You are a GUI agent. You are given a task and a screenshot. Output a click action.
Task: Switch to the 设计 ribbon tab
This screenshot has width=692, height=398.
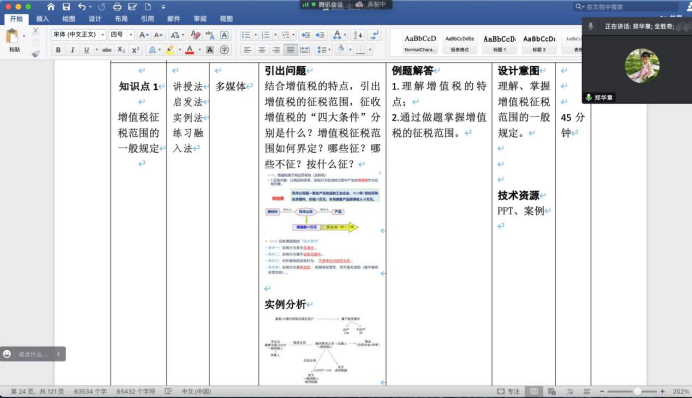pyautogui.click(x=95, y=19)
